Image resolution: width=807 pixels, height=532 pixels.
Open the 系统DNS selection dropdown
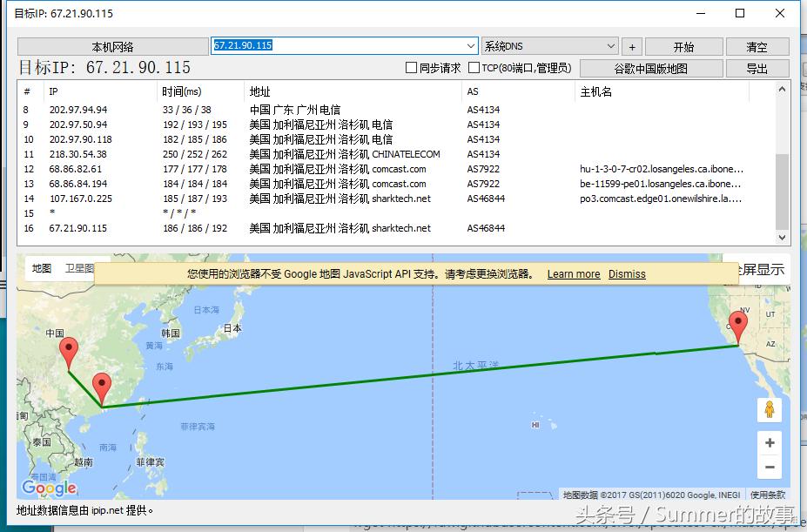pyautogui.click(x=613, y=45)
